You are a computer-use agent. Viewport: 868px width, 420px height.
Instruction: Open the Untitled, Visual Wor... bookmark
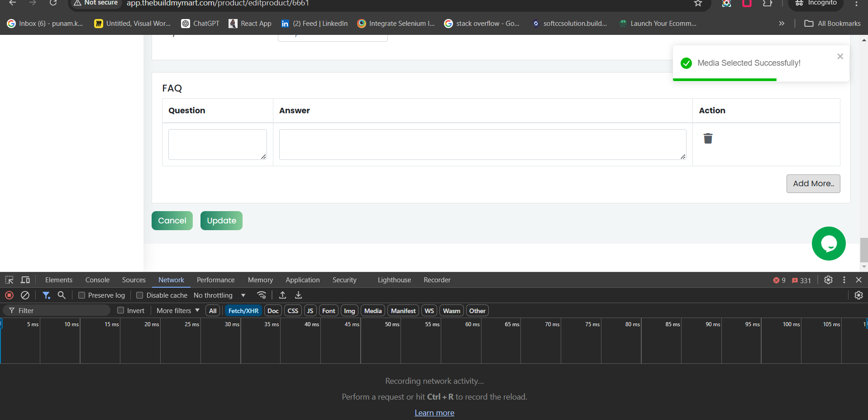tap(133, 24)
